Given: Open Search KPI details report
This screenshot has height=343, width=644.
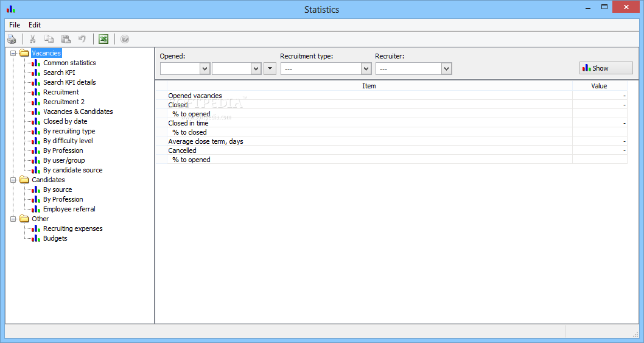Looking at the screenshot, I should click(69, 82).
